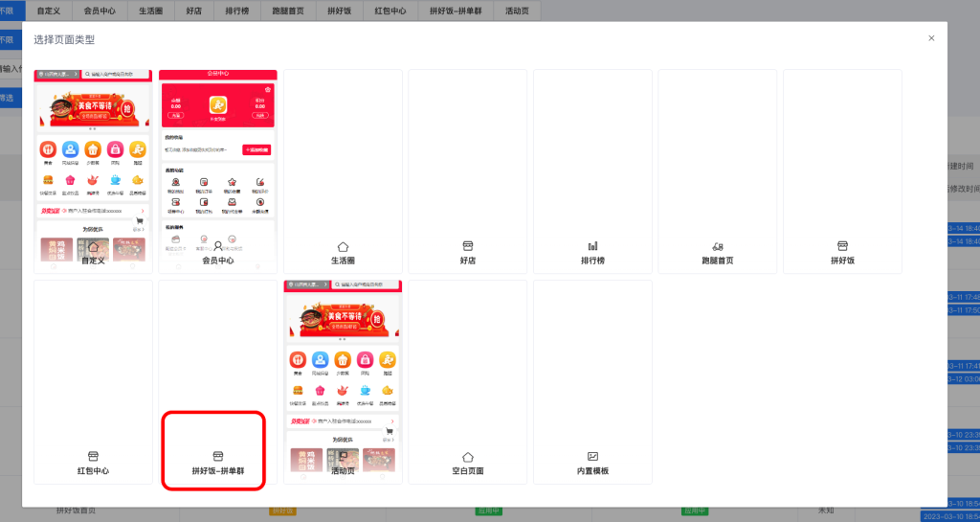Open the 内置模板 template icon

(x=592, y=457)
